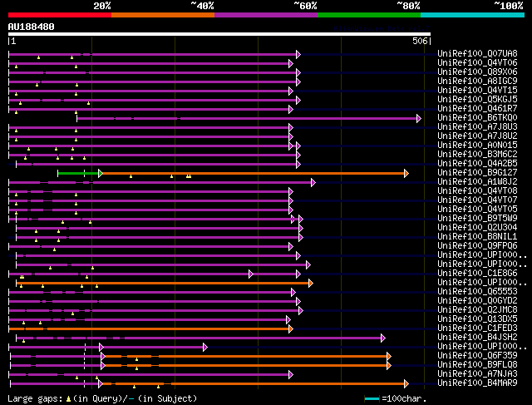This screenshot has height=405, width=532.
Task: Select the UniRef100_Q4A2B5 label
Action: click(x=477, y=164)
